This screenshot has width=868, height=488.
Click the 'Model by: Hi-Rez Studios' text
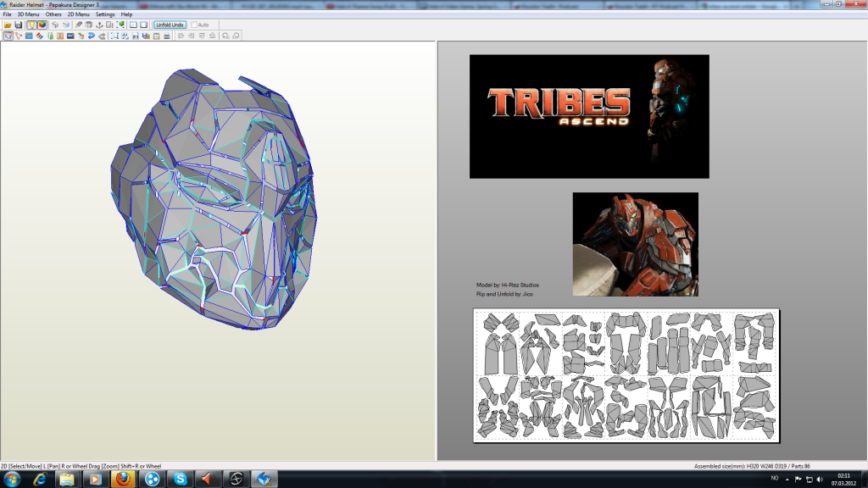point(507,285)
